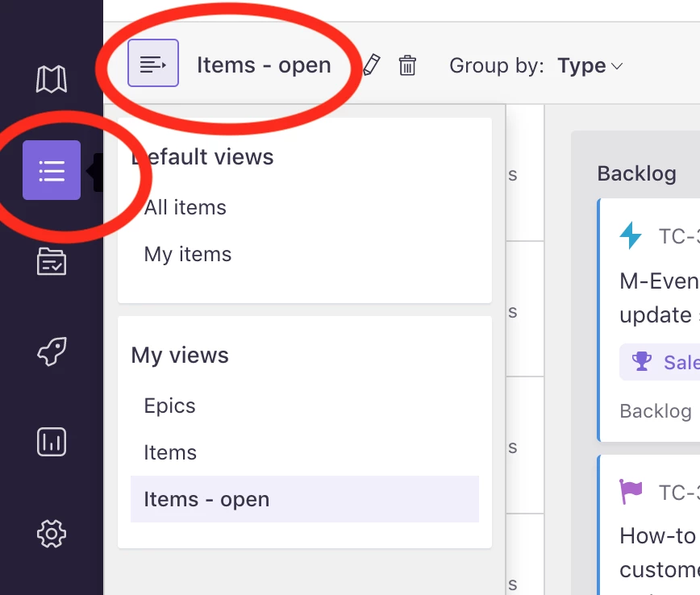Open the roadmap map icon in sidebar
Viewport: 700px width, 595px height.
click(52, 79)
